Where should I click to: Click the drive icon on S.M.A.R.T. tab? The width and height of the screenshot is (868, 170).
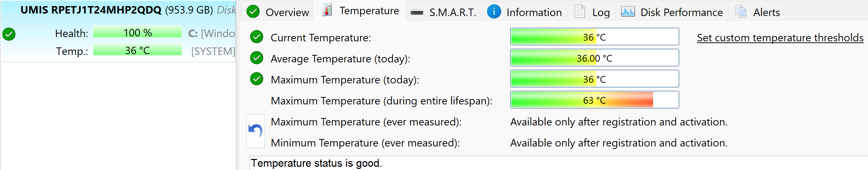(x=417, y=12)
